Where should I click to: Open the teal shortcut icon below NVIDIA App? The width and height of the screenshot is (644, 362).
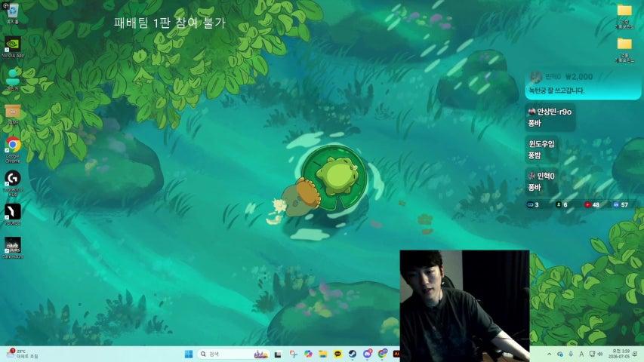click(x=13, y=80)
